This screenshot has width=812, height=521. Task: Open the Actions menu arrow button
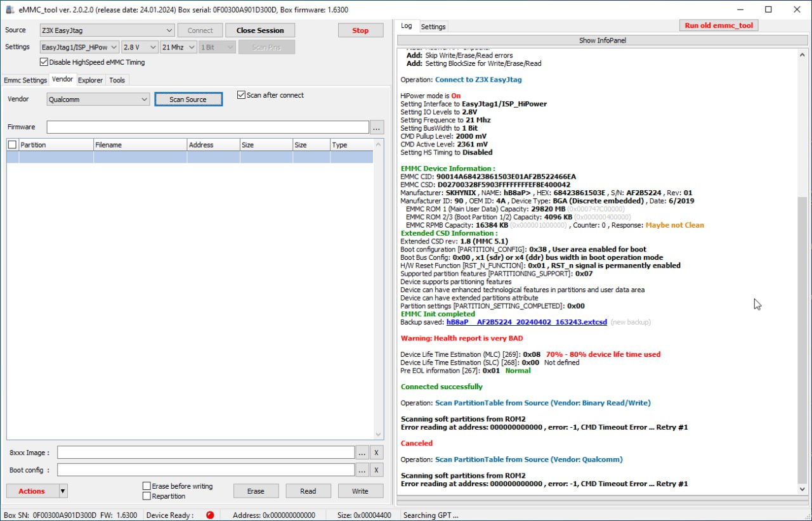point(63,491)
